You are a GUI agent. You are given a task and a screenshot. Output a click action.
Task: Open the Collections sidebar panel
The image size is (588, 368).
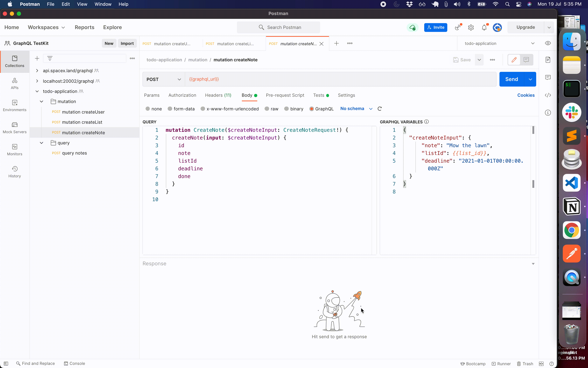click(x=15, y=62)
